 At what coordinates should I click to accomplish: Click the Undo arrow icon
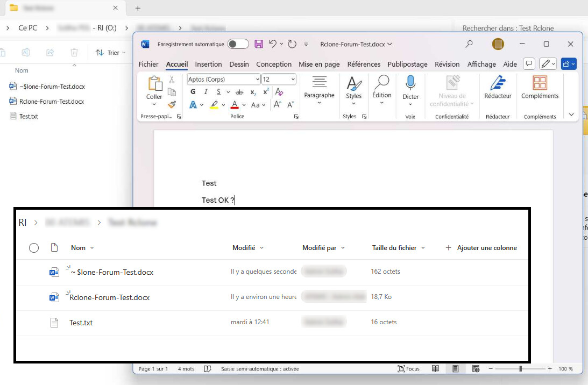[x=273, y=44]
